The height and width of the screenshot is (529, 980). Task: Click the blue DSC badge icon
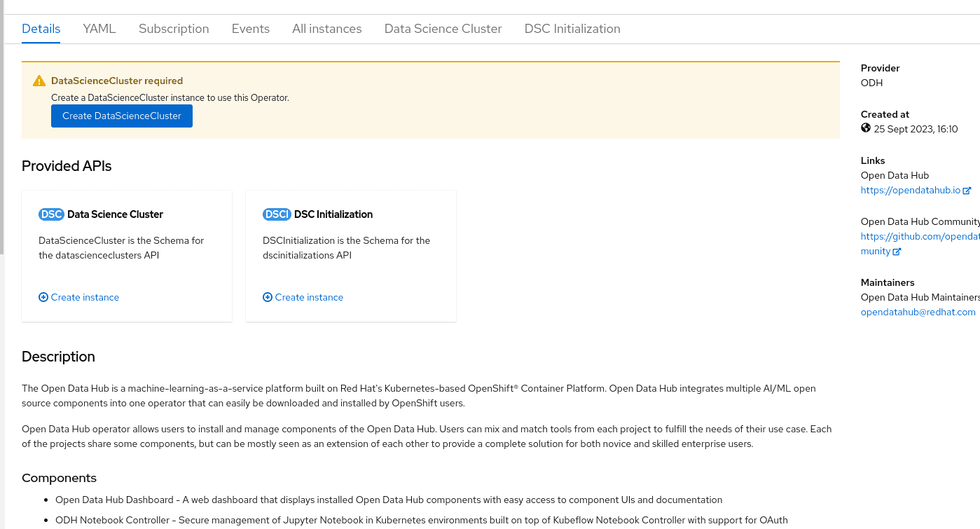point(51,214)
